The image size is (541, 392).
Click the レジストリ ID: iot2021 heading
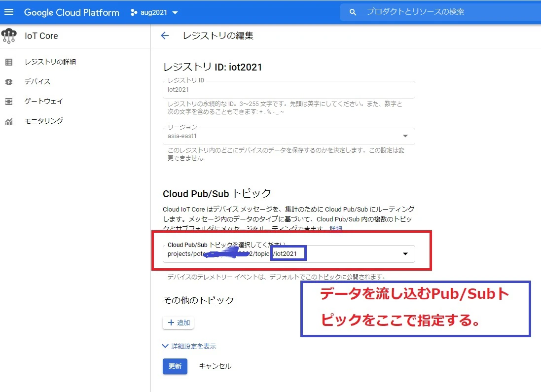pos(212,67)
